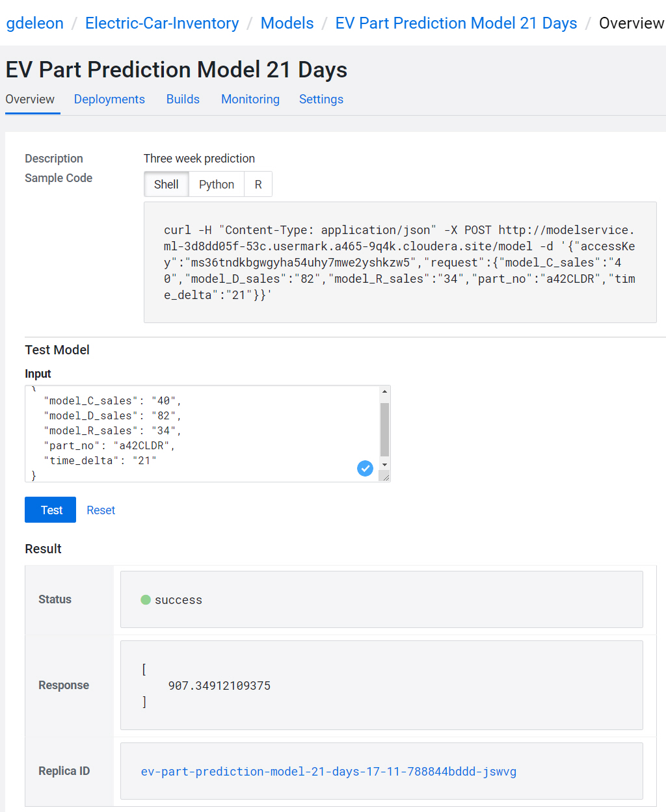This screenshot has width=666, height=812.
Task: Open the Models breadcrumb link
Action: point(287,23)
